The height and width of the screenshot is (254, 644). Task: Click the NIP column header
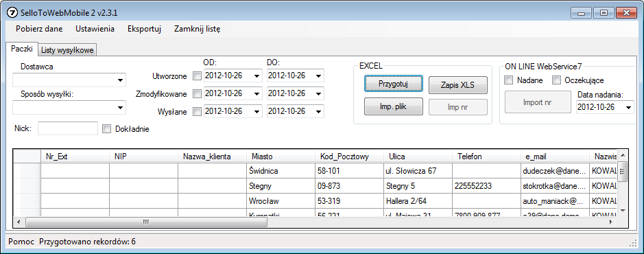point(143,157)
